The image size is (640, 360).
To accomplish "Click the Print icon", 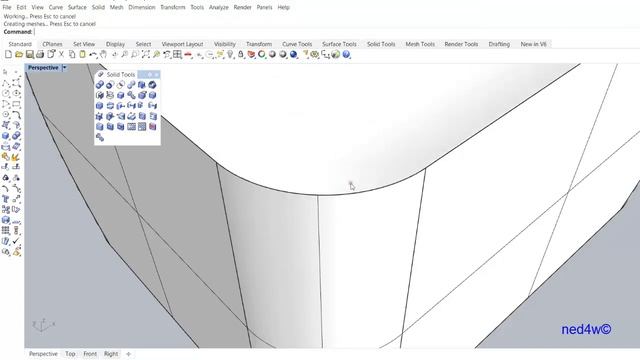I will pyautogui.click(x=40, y=54).
